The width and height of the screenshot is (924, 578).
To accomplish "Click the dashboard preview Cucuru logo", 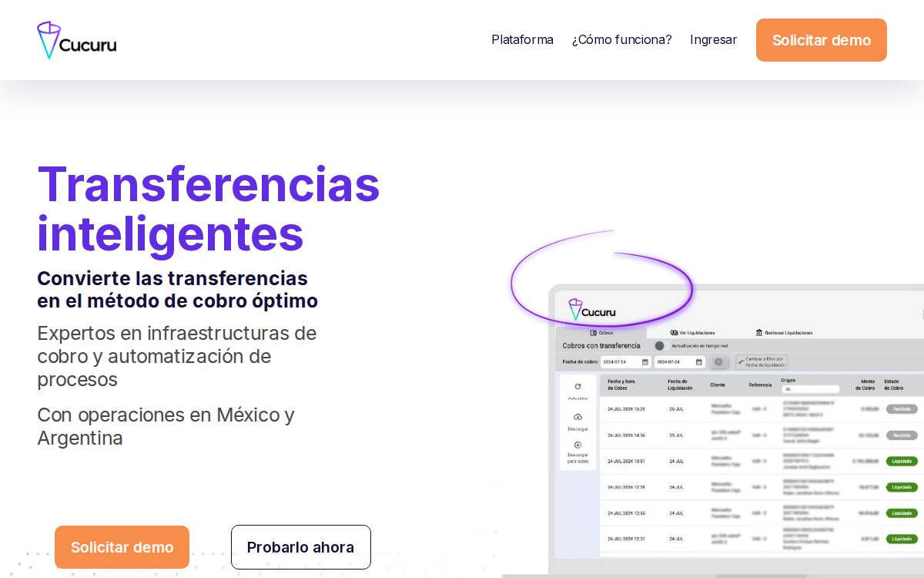I will point(592,310).
